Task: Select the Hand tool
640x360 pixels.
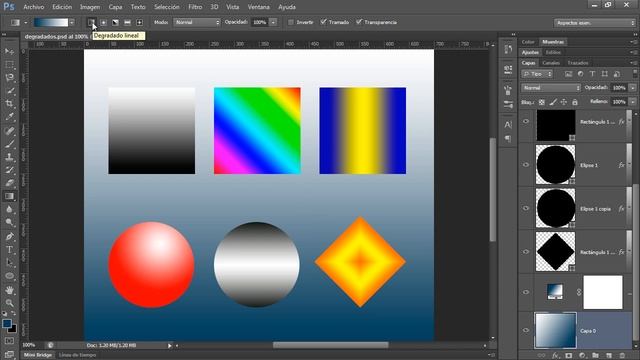Action: [x=9, y=290]
